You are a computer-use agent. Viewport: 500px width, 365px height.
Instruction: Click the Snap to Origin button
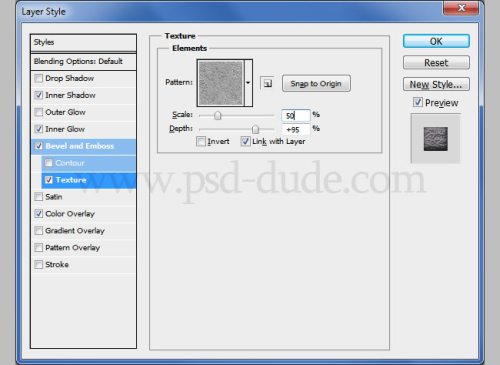(316, 83)
